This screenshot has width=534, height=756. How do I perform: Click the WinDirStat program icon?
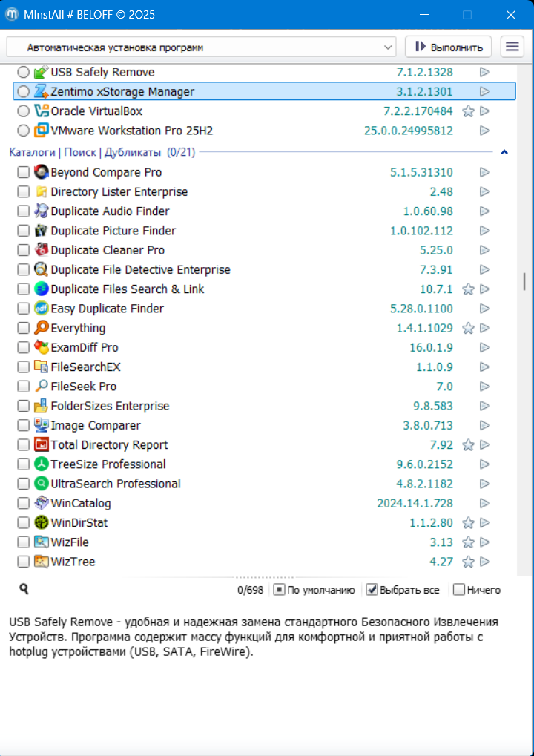click(x=42, y=523)
